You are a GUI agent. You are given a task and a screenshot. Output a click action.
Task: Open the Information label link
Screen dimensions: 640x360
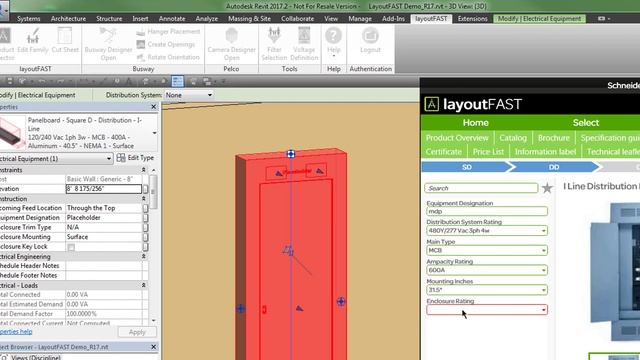[x=545, y=152]
